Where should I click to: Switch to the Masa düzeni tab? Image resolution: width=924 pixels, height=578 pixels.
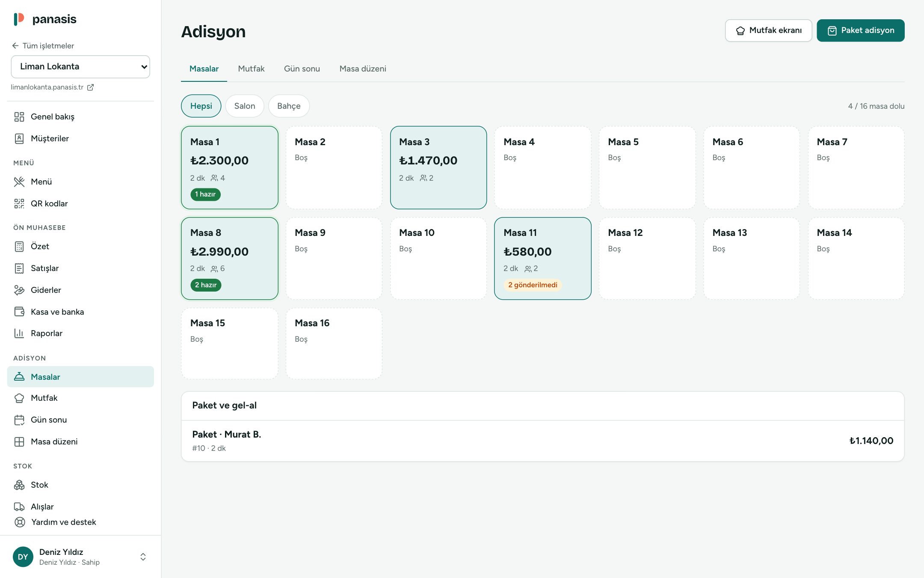tap(363, 69)
